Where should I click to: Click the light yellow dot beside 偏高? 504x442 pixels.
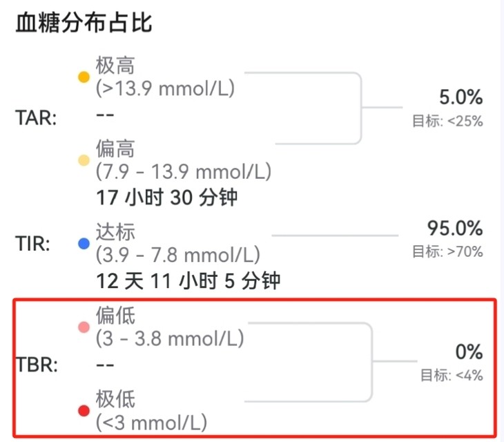pos(84,160)
